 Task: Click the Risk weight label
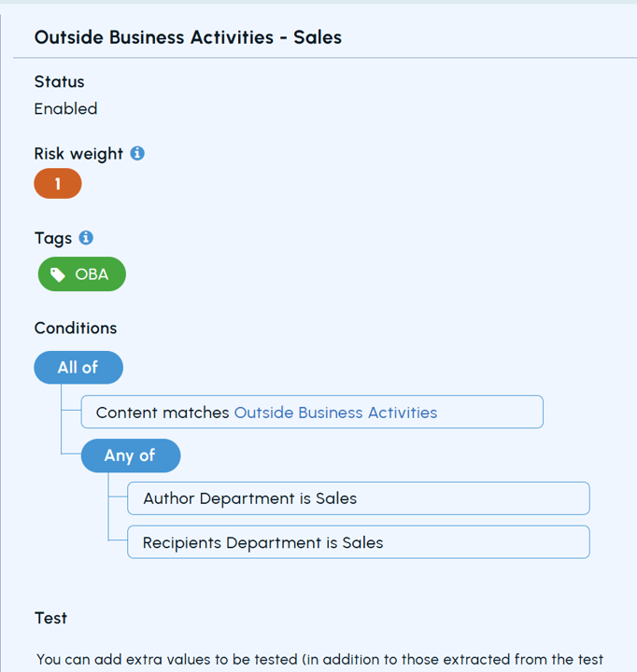(x=78, y=154)
